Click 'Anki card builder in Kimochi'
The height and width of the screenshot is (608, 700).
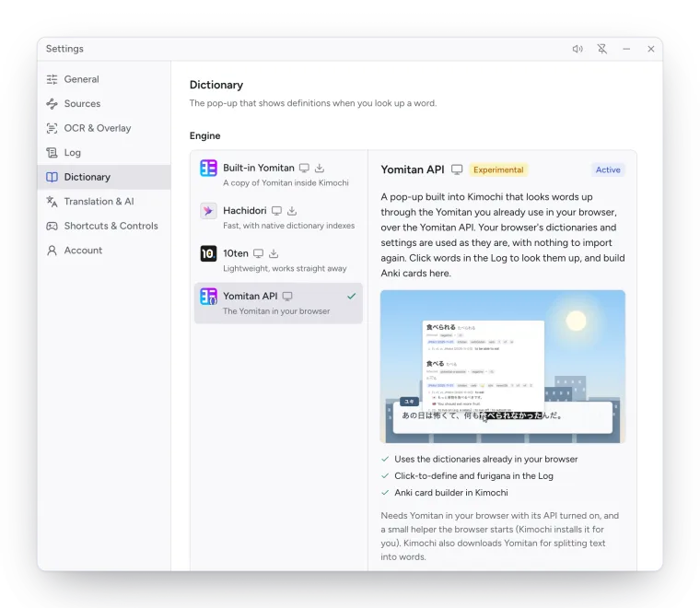451,493
